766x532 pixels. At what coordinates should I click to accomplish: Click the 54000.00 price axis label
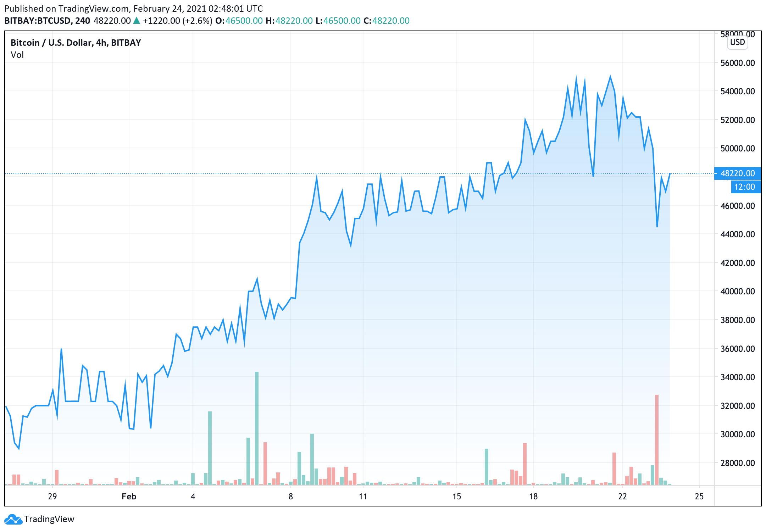point(738,91)
